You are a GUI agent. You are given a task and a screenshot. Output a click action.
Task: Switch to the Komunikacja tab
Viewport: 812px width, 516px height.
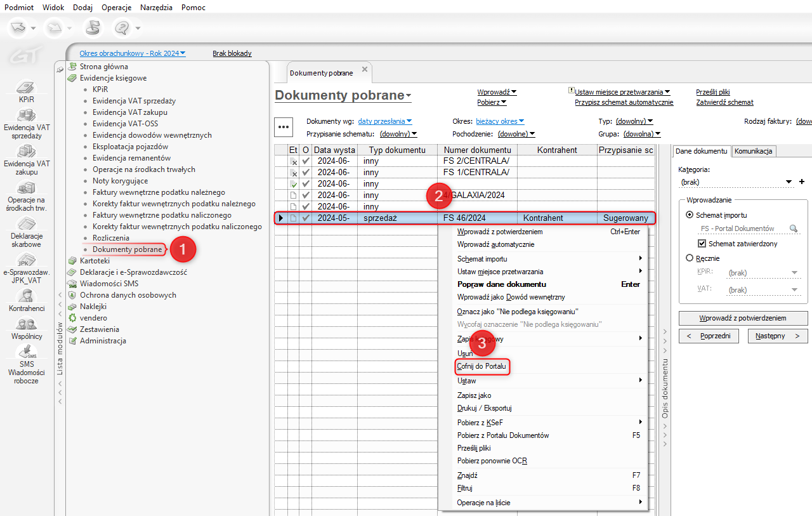(x=754, y=151)
